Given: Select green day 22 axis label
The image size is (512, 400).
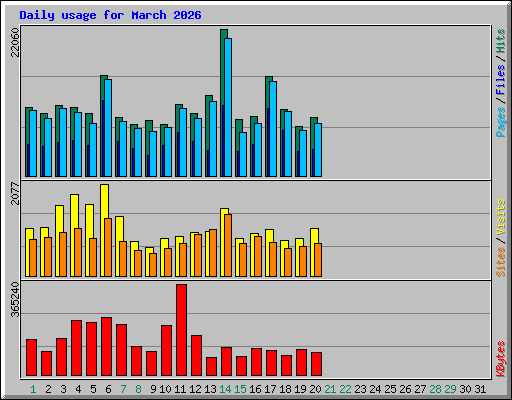Looking at the screenshot, I should point(345,389).
